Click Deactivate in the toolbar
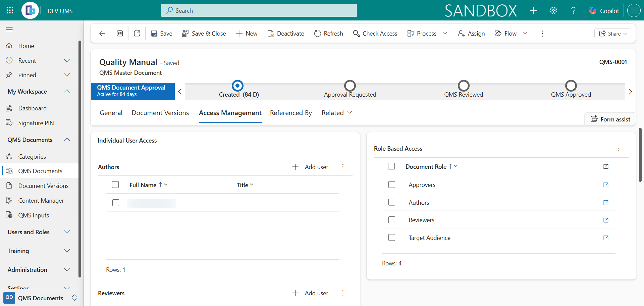The width and height of the screenshot is (644, 306). (x=286, y=34)
